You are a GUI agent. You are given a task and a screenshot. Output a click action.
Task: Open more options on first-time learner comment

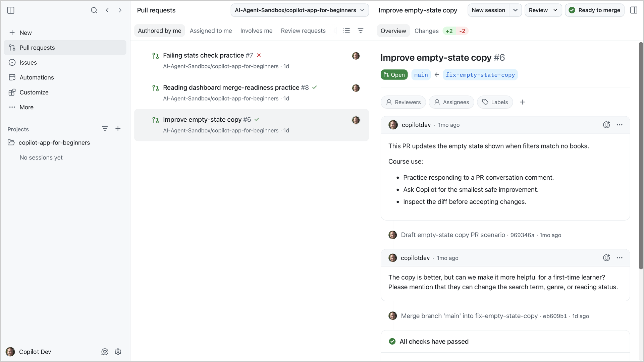(x=620, y=258)
